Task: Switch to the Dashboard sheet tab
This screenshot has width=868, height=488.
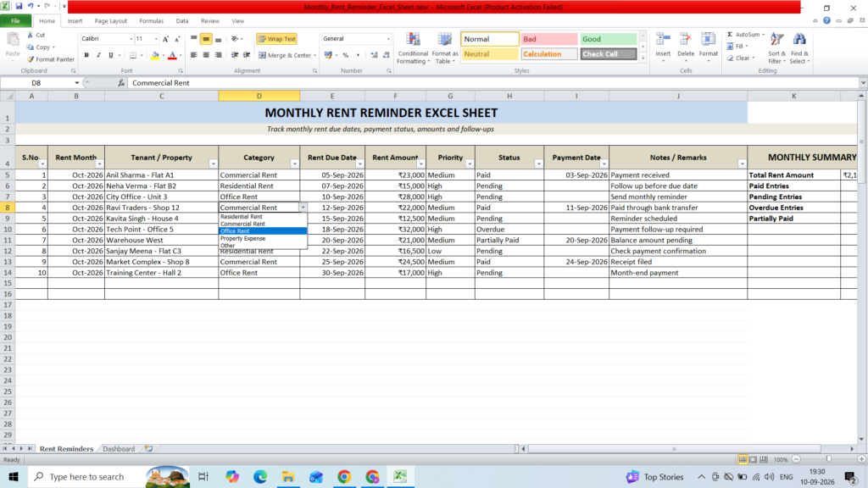Action: pos(119,449)
